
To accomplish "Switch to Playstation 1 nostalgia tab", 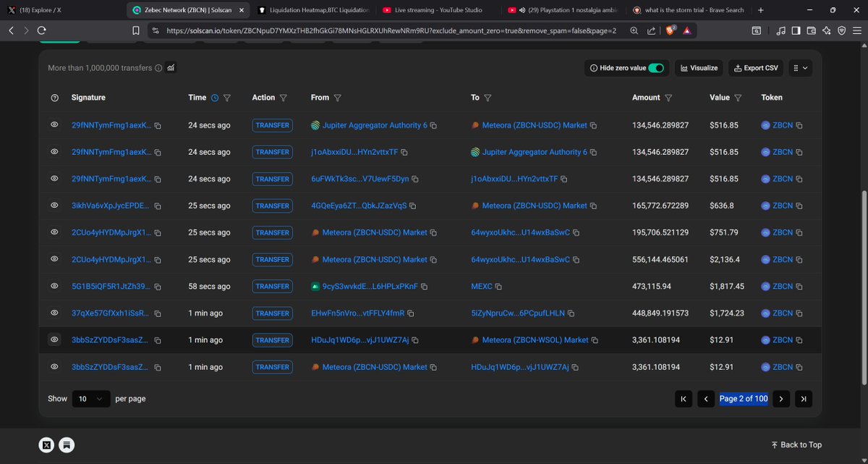I will [563, 10].
